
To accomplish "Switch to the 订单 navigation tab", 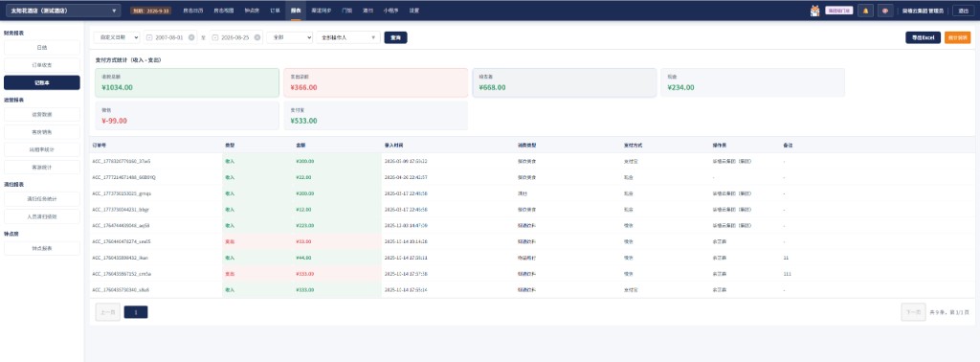I will (x=275, y=11).
